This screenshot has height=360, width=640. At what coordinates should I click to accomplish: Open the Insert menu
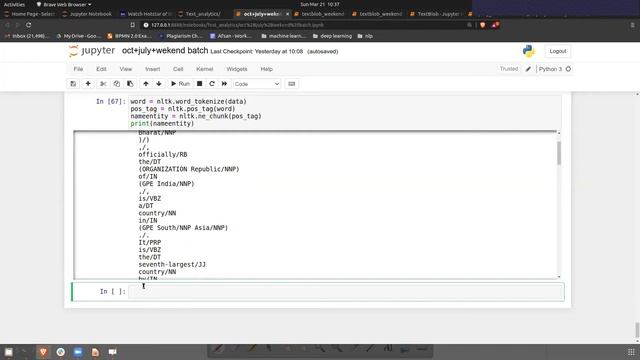coord(153,69)
